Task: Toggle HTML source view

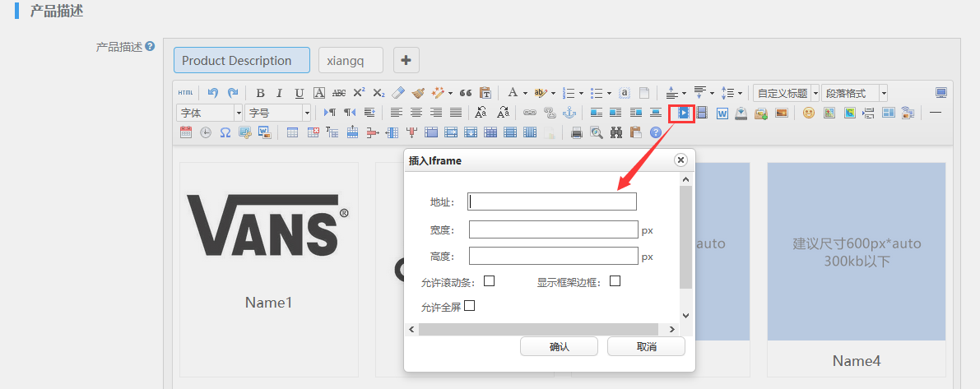Action: [185, 93]
